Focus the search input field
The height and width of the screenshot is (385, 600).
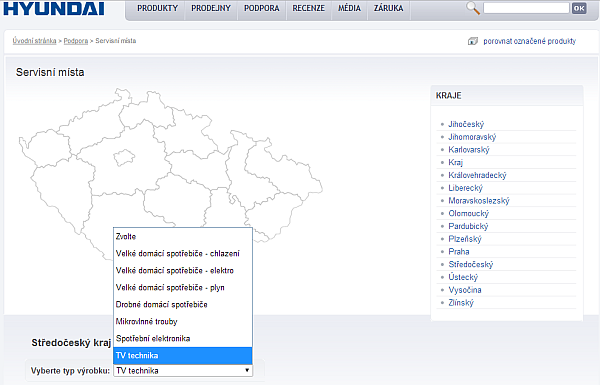(x=526, y=8)
